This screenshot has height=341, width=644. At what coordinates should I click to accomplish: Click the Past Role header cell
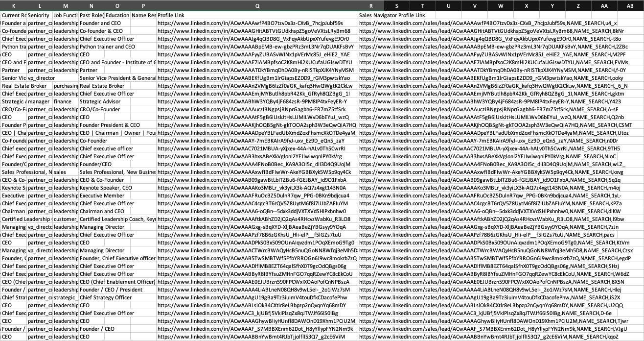click(x=92, y=15)
